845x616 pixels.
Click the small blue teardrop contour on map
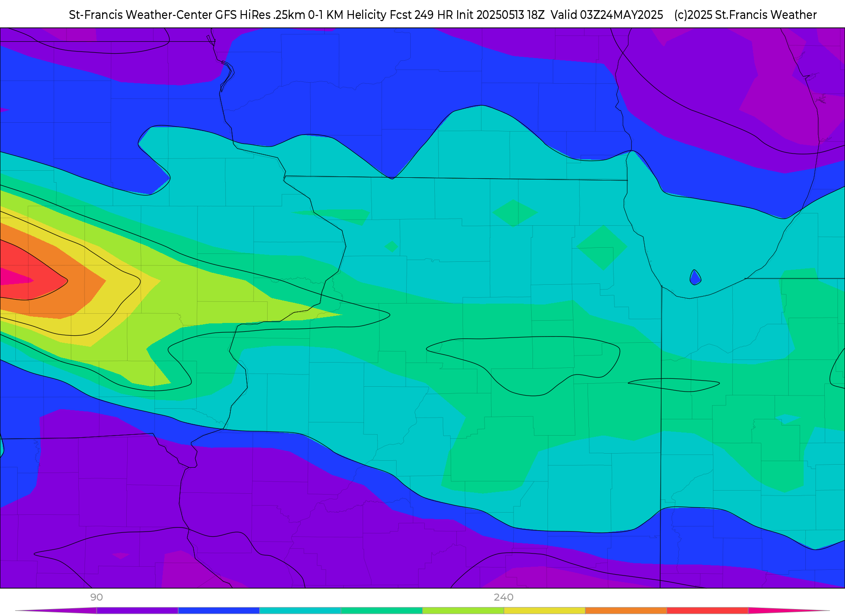(695, 278)
